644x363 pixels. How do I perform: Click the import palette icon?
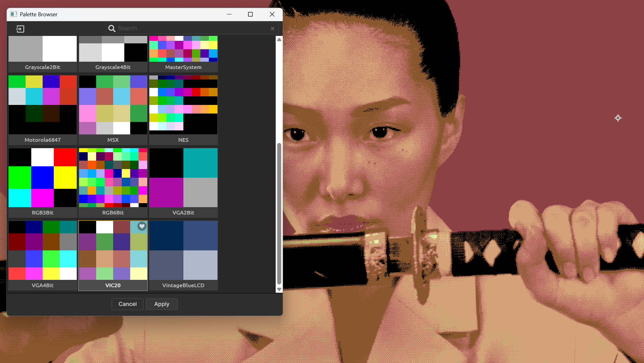20,29
